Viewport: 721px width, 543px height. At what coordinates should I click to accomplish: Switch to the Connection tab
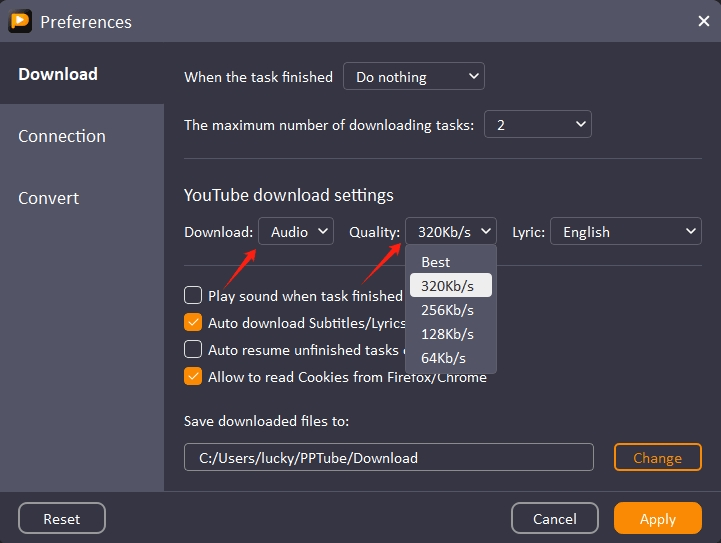[62, 136]
